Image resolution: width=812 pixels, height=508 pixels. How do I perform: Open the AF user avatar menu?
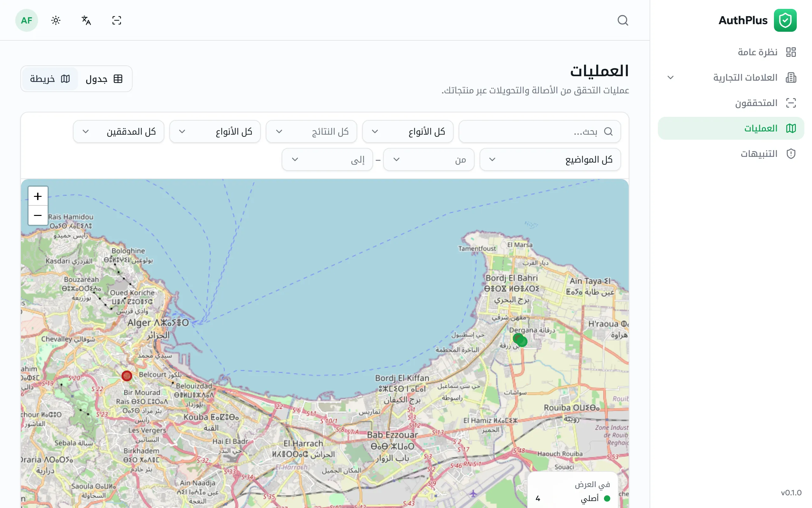pyautogui.click(x=27, y=21)
